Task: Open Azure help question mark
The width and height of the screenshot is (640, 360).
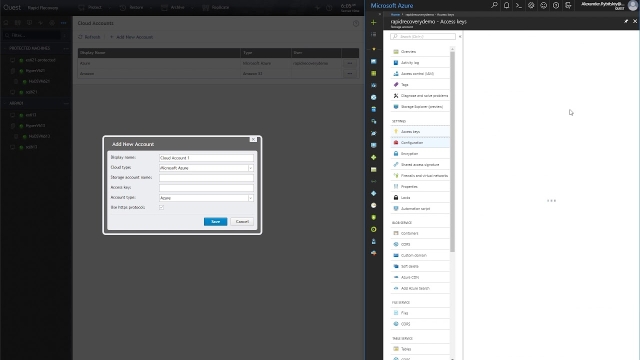Action: pos(556,5)
